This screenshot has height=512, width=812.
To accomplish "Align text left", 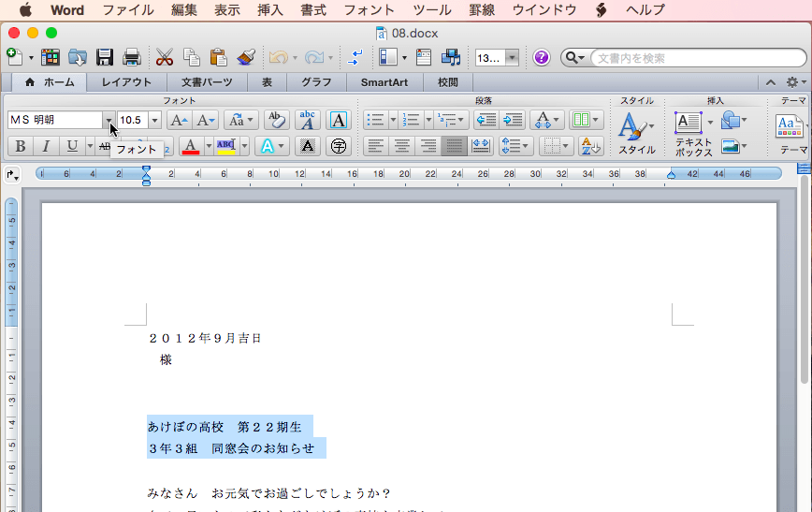I will pyautogui.click(x=375, y=146).
